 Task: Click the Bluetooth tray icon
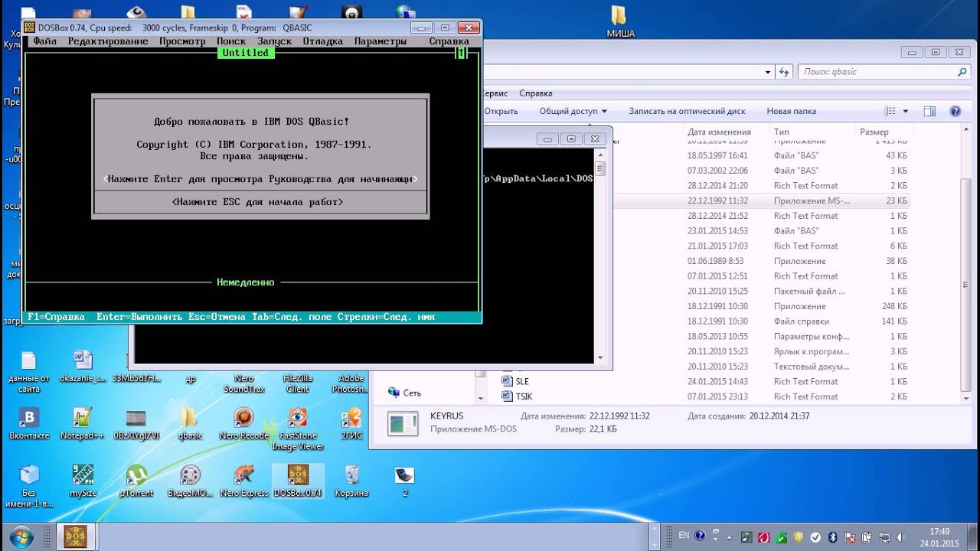[x=834, y=537]
